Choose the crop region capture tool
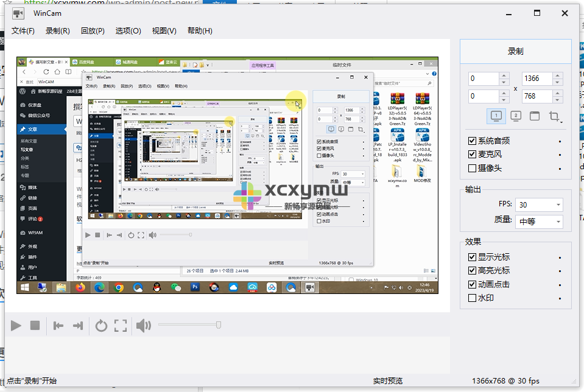The height and width of the screenshot is (392, 584). [554, 116]
